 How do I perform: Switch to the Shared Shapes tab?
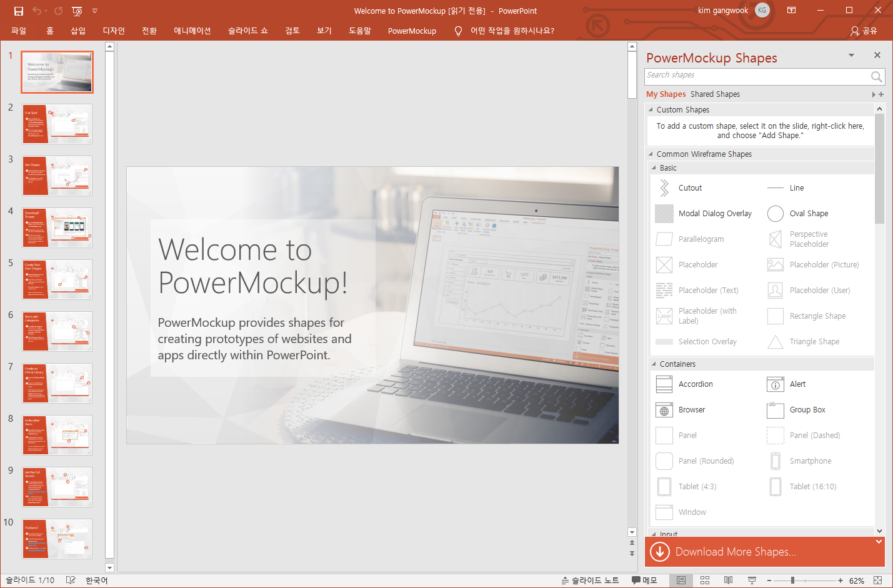tap(715, 94)
